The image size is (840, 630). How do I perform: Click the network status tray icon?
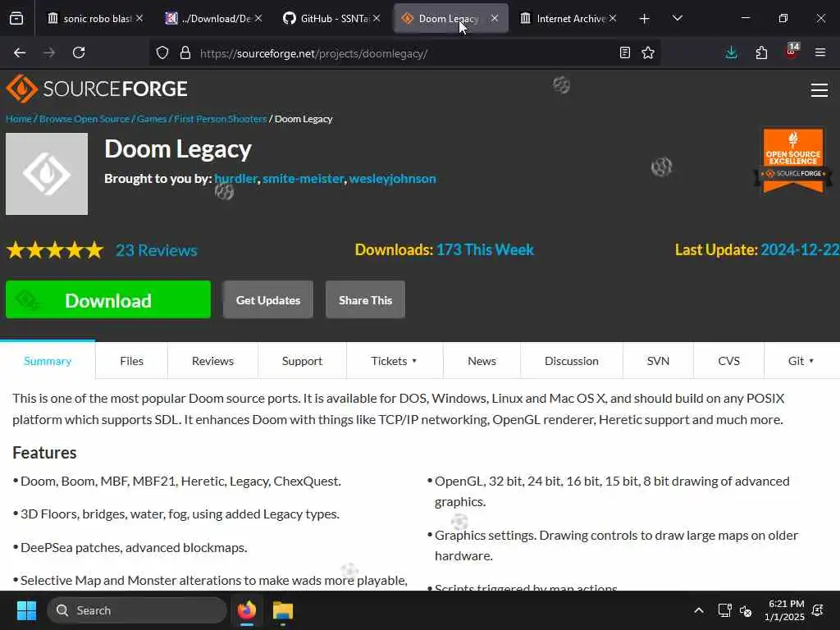[724, 610]
